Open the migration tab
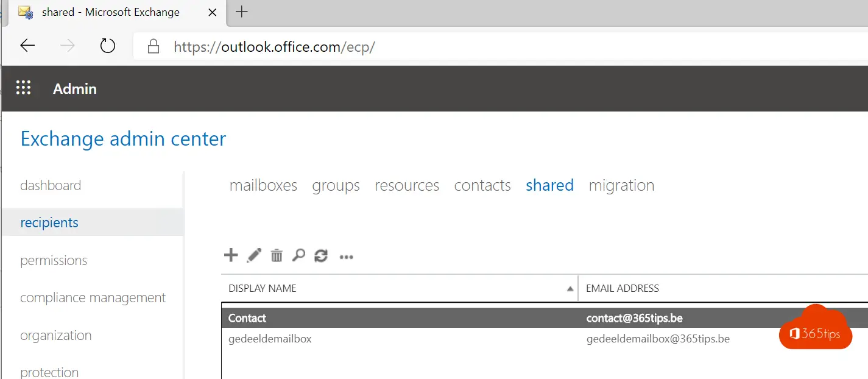The width and height of the screenshot is (868, 379). [x=621, y=185]
